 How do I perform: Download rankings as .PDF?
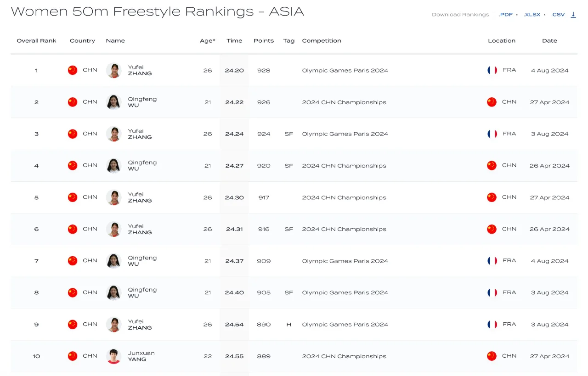506,15
